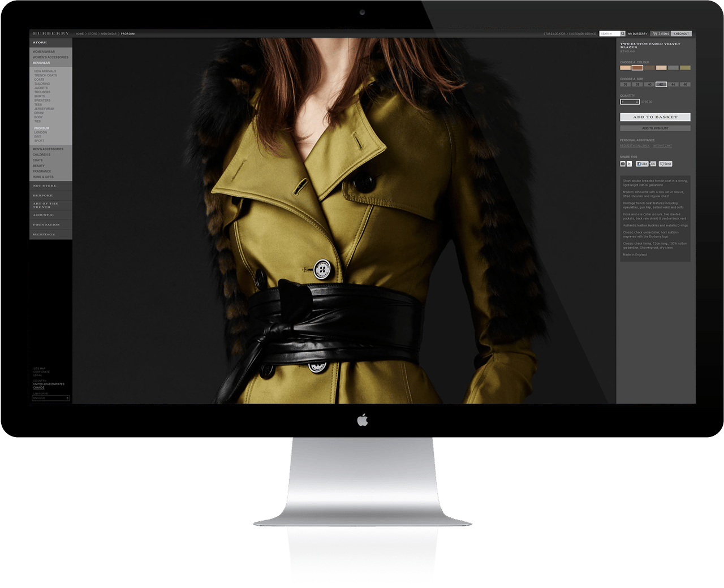Open the English language dropdown
724x588 pixels.
pos(51,398)
